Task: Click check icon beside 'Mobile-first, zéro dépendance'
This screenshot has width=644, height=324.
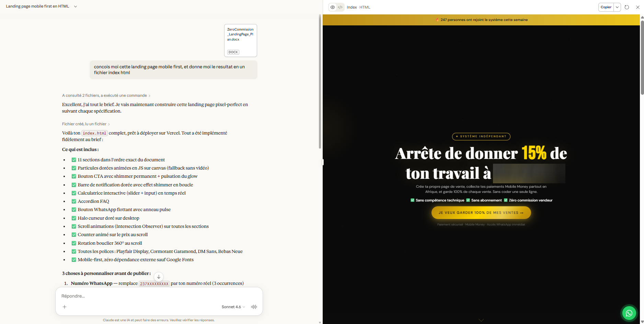Action: click(74, 259)
